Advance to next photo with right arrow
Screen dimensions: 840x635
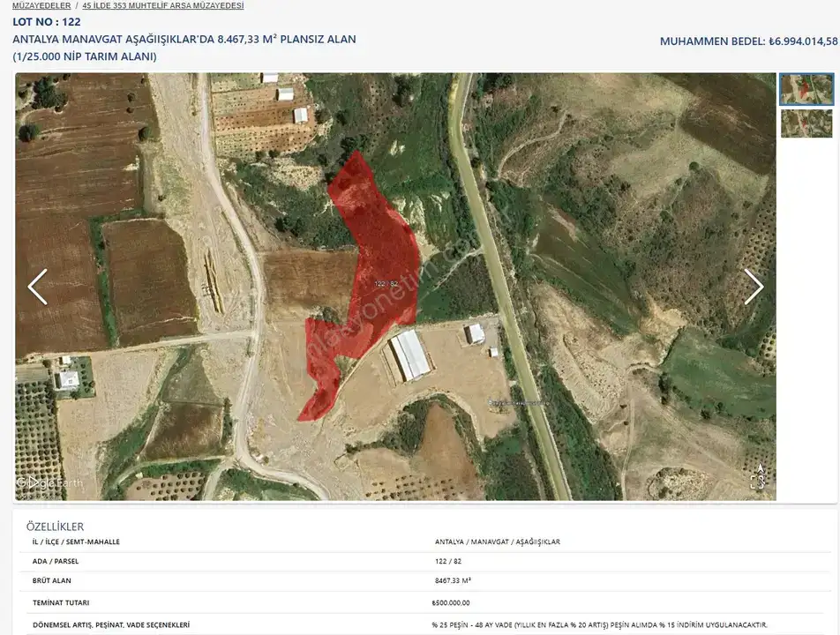click(x=753, y=288)
